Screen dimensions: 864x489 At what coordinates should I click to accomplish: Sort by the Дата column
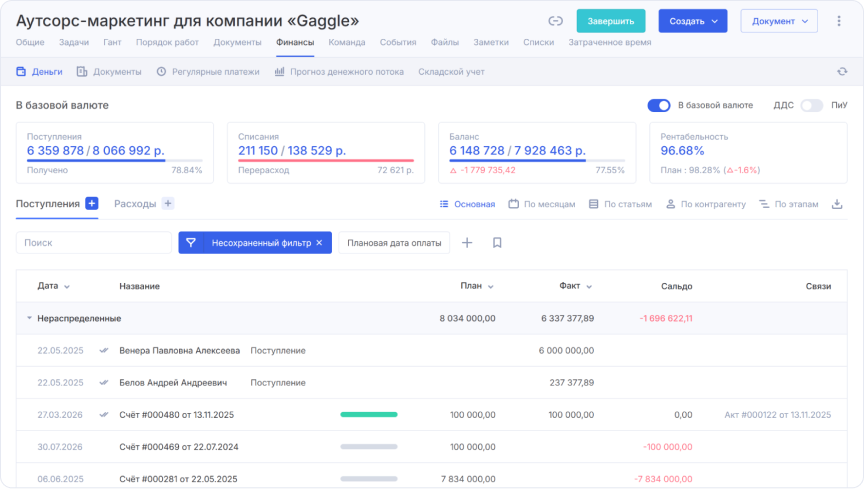pyautogui.click(x=53, y=286)
